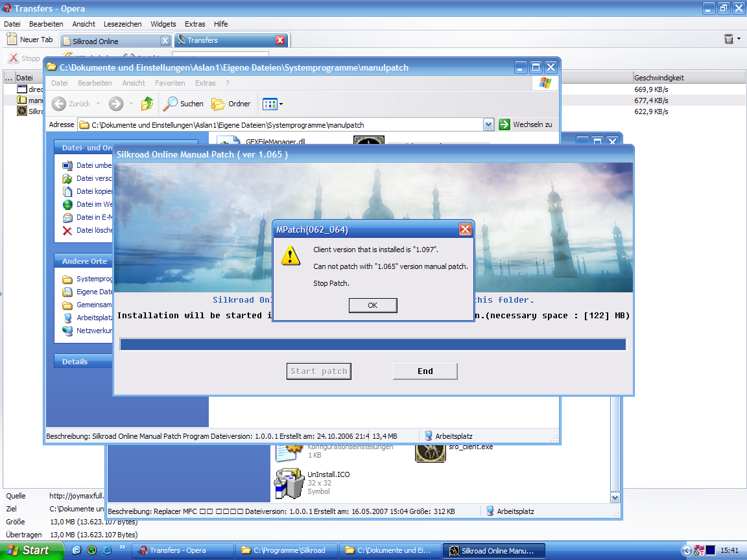Click Datei kopieren task icon
747x560 pixels.
click(x=67, y=191)
